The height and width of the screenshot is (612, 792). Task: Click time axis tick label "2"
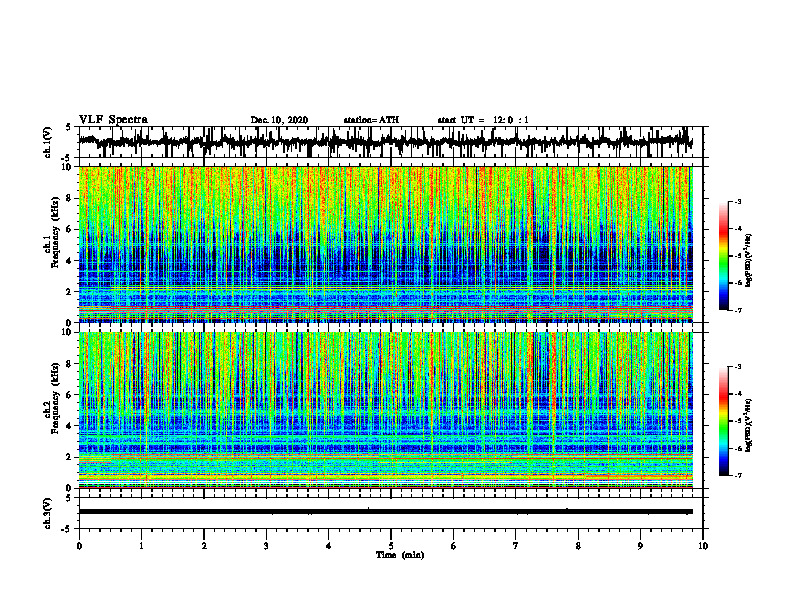coord(204,546)
